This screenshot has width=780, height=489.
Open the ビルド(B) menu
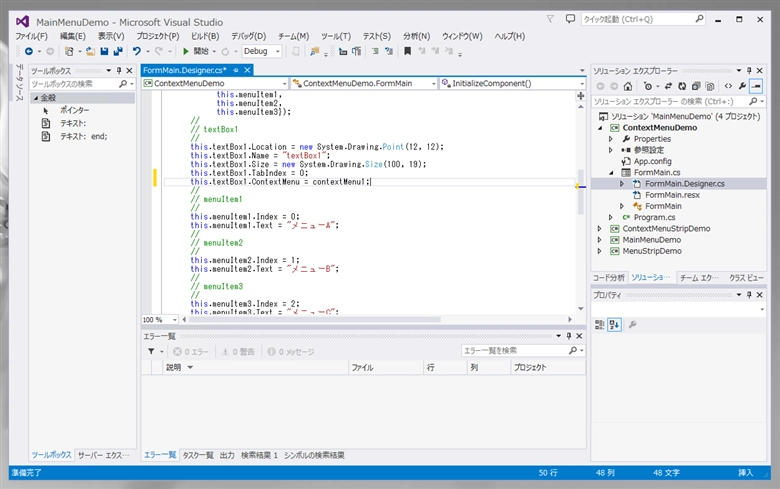click(x=205, y=36)
